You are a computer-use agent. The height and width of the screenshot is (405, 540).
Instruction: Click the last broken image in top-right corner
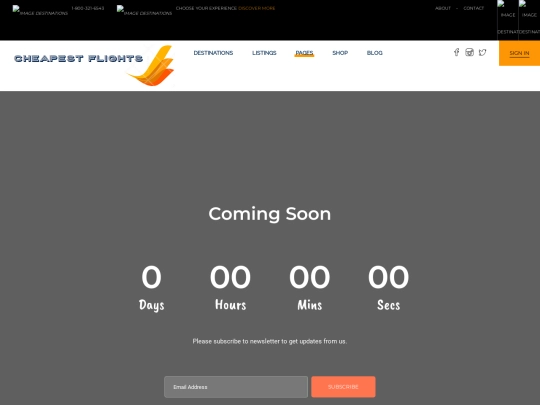(529, 17)
